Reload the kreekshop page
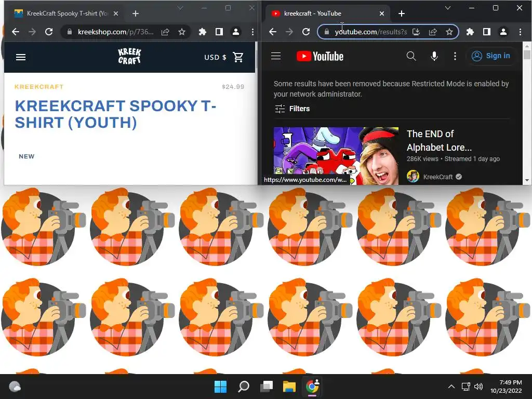Screen dimensions: 532x399 49,32
